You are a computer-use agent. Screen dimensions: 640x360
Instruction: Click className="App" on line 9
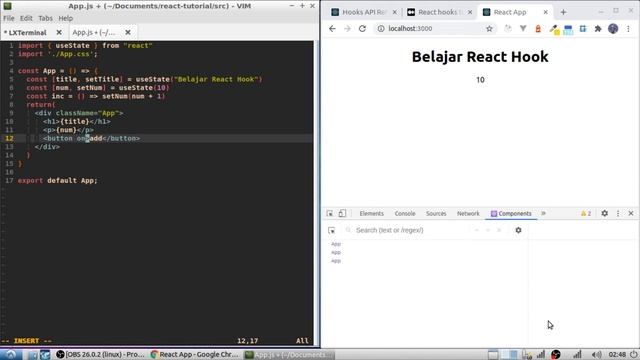[87, 113]
